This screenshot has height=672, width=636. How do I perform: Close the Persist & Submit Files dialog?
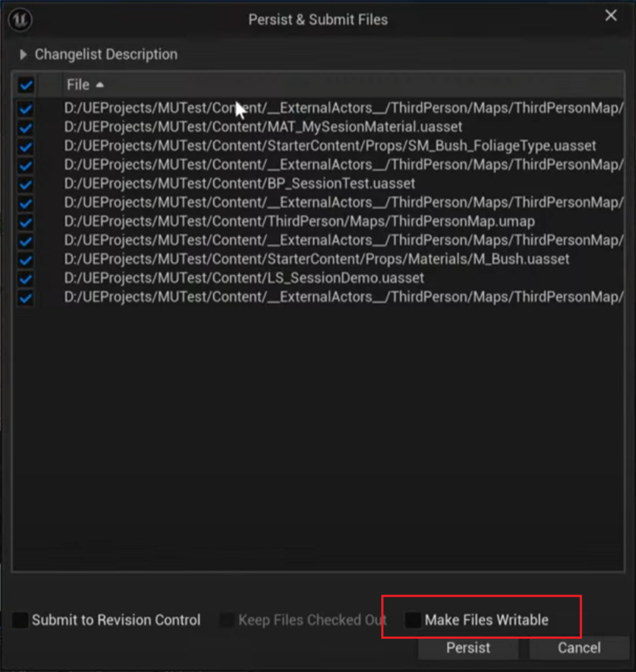point(610,15)
